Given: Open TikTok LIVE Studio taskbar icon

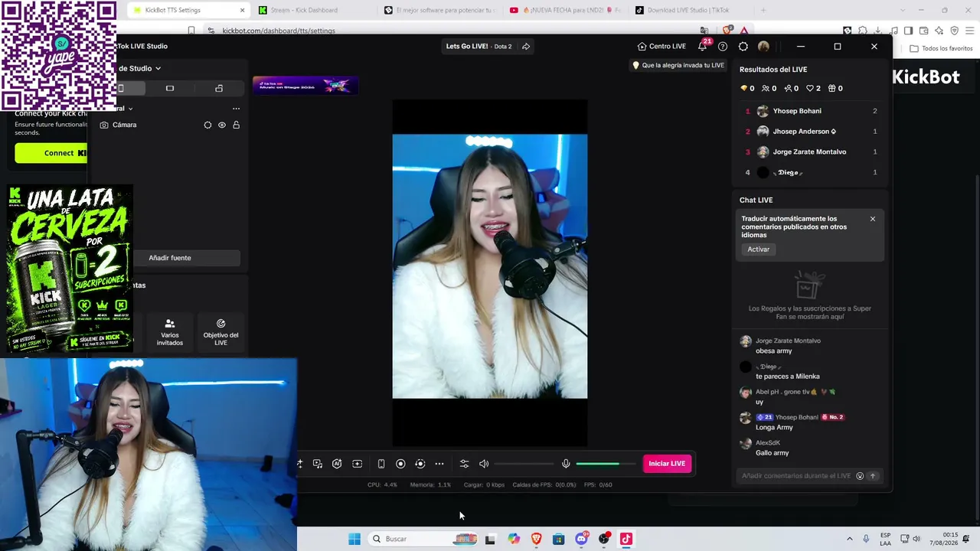Looking at the screenshot, I should (626, 539).
